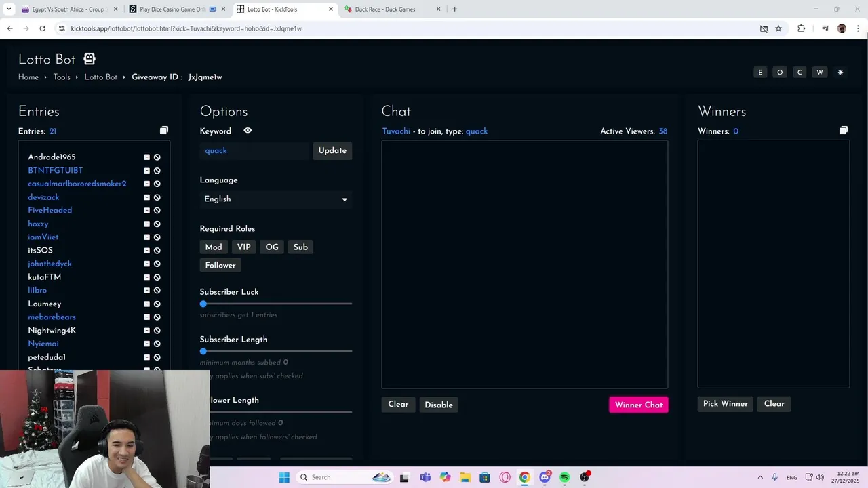Clear the chat with the Clear button
Image resolution: width=868 pixels, height=488 pixels.
pos(398,405)
